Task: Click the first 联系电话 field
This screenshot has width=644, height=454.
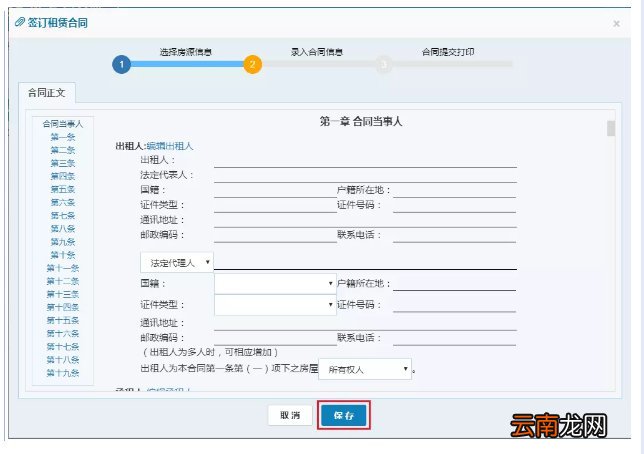Action: click(x=454, y=237)
